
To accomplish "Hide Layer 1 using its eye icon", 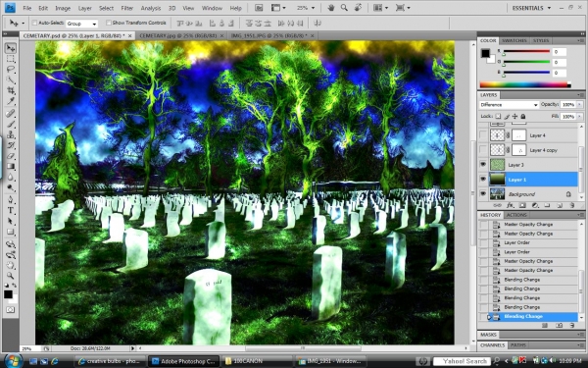I will (483, 180).
